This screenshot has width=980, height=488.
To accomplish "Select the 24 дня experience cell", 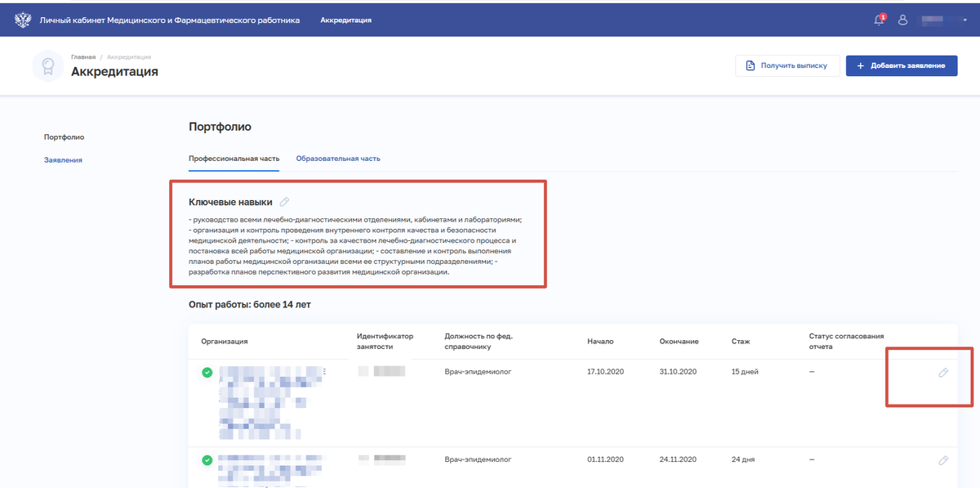I will tap(744, 459).
